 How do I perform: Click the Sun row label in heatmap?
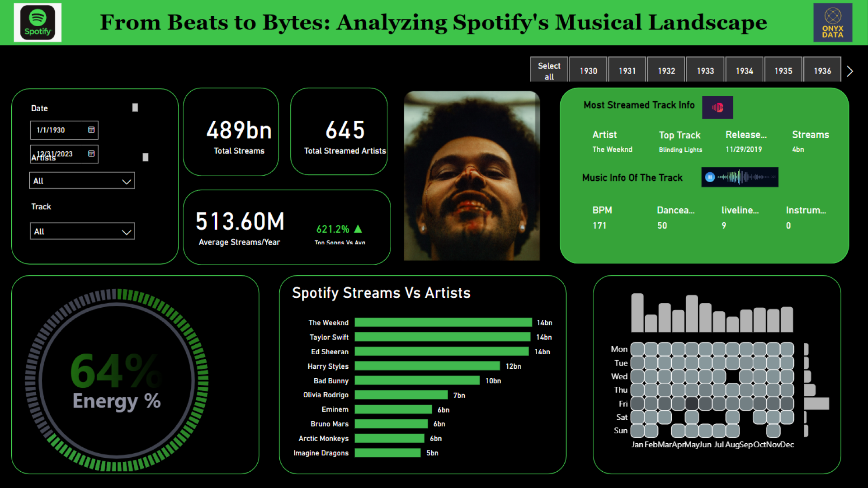[x=620, y=431]
